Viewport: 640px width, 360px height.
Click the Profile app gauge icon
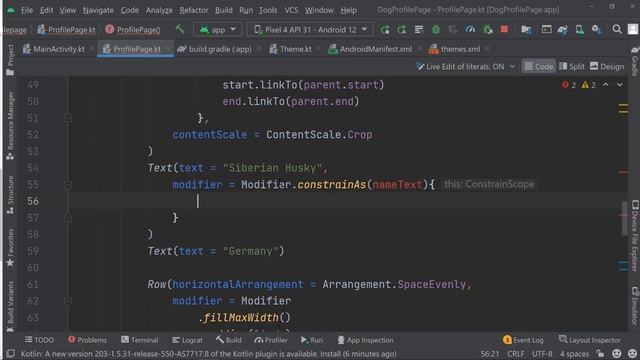(x=470, y=29)
